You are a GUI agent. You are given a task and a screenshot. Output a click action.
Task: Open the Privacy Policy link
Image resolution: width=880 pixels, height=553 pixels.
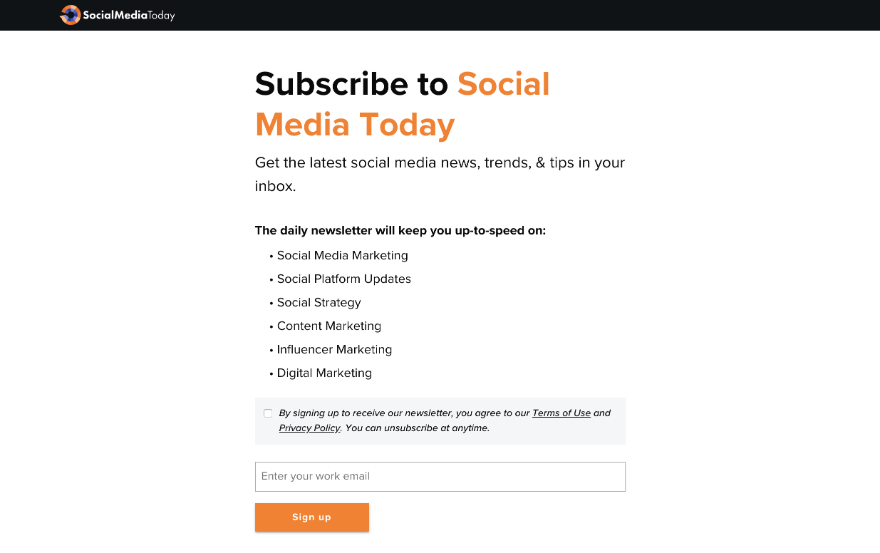[309, 428]
